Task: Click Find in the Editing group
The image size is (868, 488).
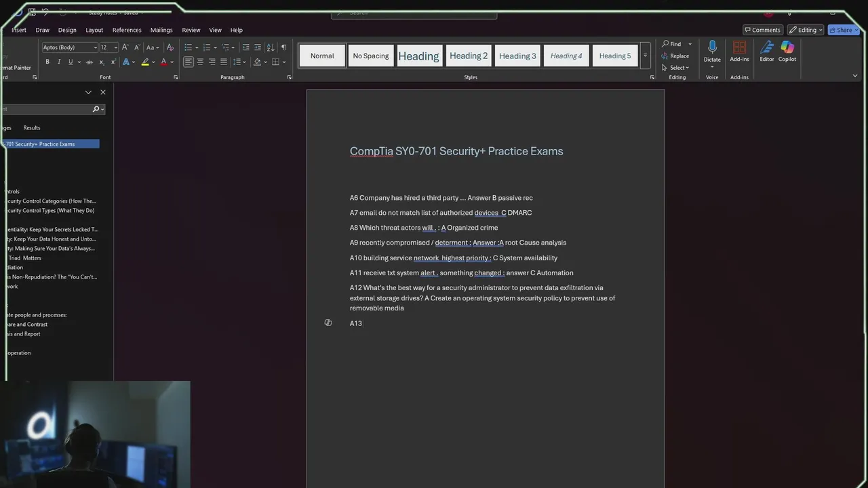Action: [x=671, y=44]
